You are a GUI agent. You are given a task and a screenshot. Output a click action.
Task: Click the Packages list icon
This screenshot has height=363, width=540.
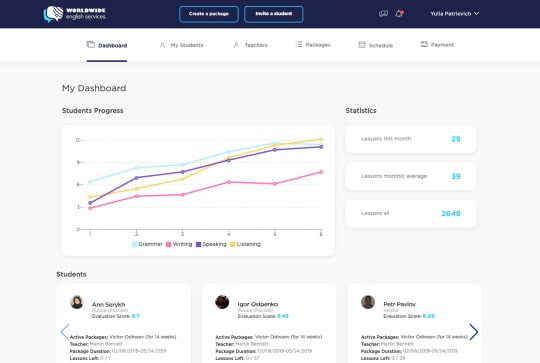pyautogui.click(x=299, y=44)
